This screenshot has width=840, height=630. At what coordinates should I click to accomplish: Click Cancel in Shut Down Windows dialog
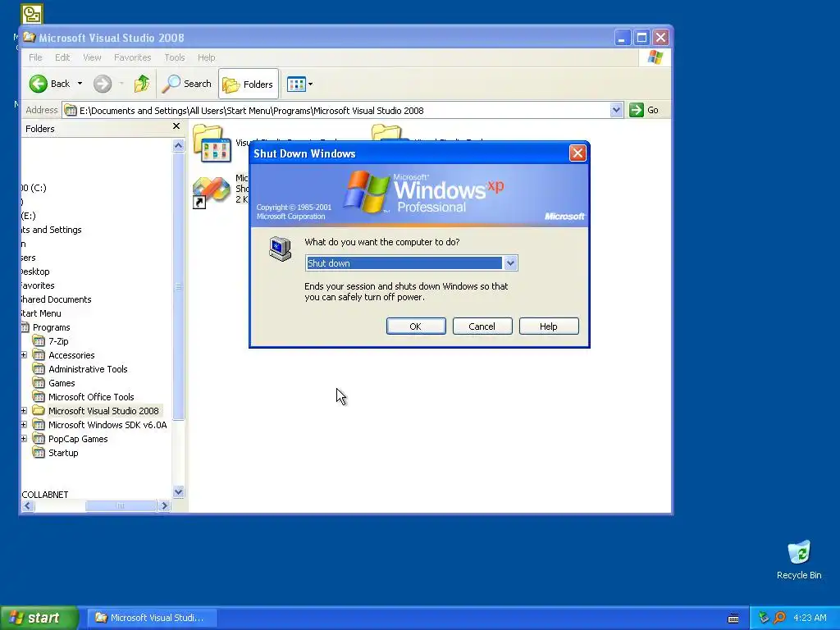482,326
